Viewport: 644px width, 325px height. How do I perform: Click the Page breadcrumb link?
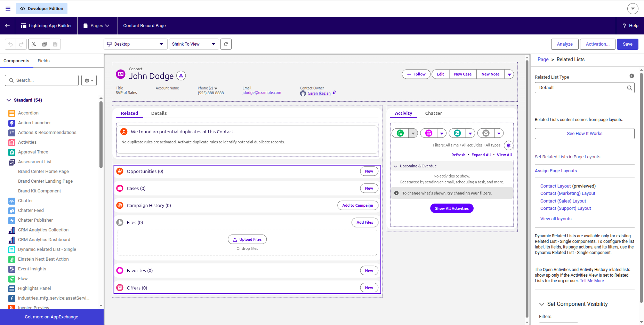click(543, 60)
